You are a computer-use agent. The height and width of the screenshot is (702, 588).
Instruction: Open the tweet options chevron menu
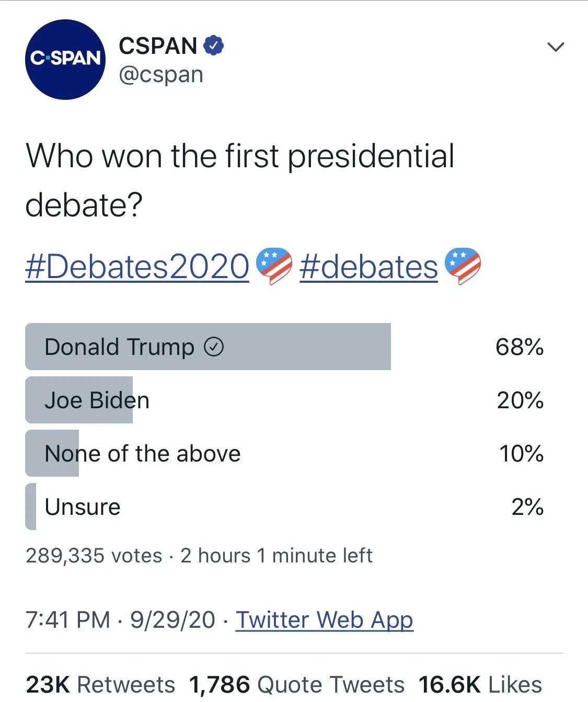(x=555, y=47)
